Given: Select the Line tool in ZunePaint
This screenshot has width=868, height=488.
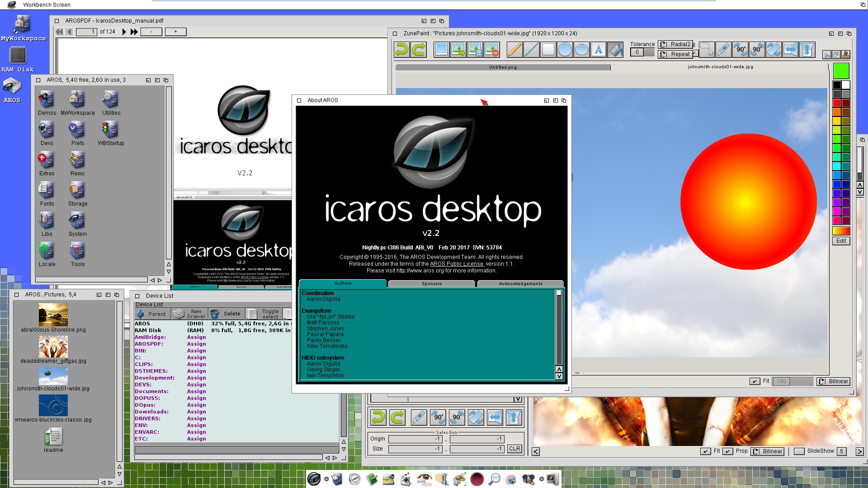Looking at the screenshot, I should [x=531, y=50].
